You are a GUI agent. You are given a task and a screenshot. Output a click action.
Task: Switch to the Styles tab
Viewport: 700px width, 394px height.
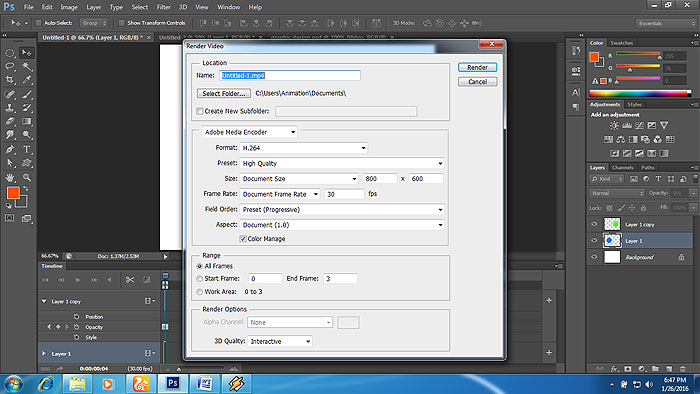pos(634,104)
